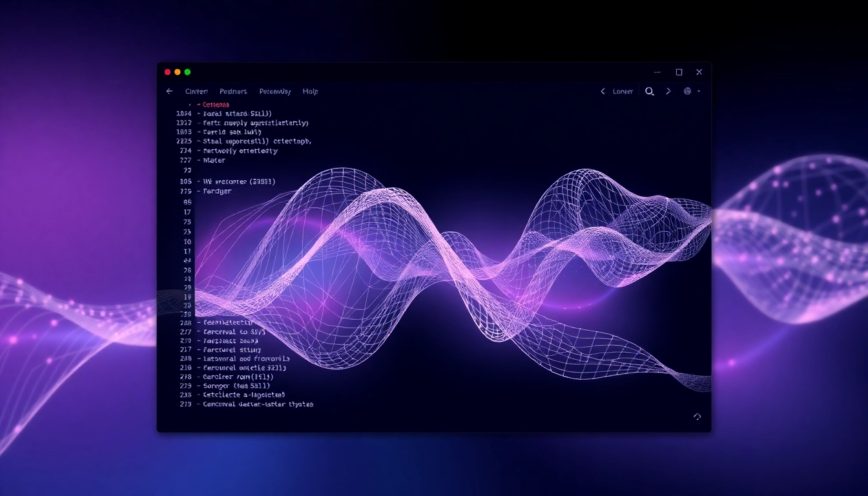Open the Petcenday menu
Screen dimensions: 868x496
275,92
